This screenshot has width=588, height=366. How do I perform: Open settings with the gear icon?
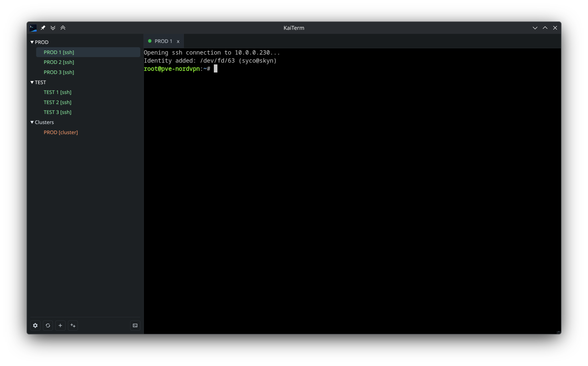coord(35,325)
